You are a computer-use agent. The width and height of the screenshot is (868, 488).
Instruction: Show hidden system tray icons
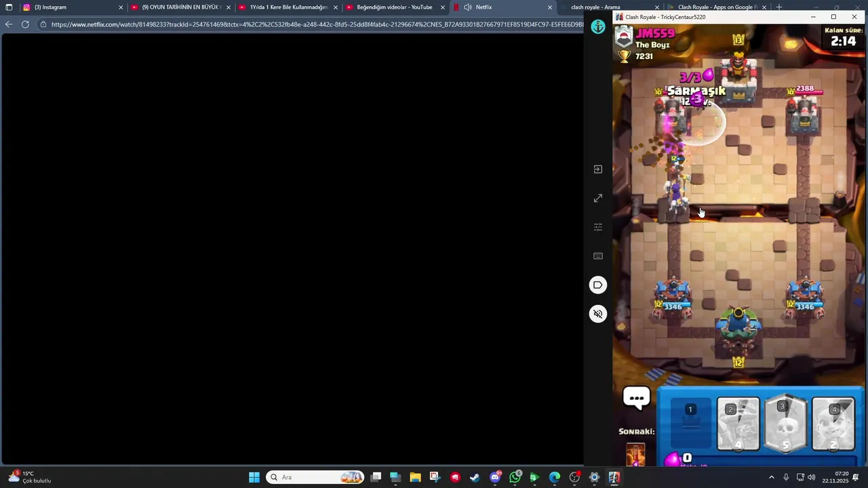pos(771,477)
